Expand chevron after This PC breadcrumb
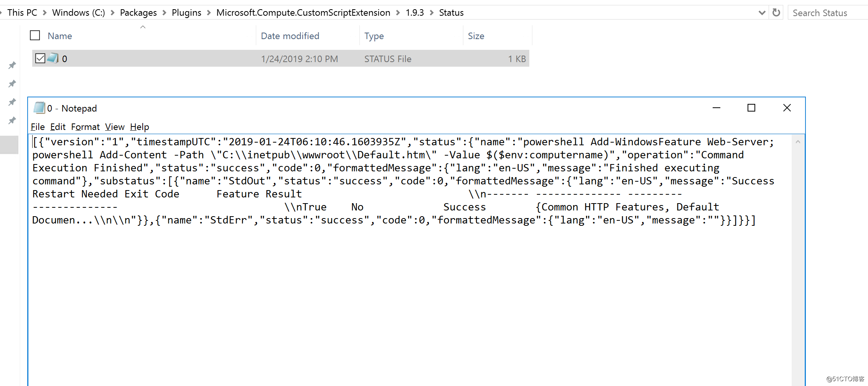Screen dimensions: 868x386 (45, 13)
